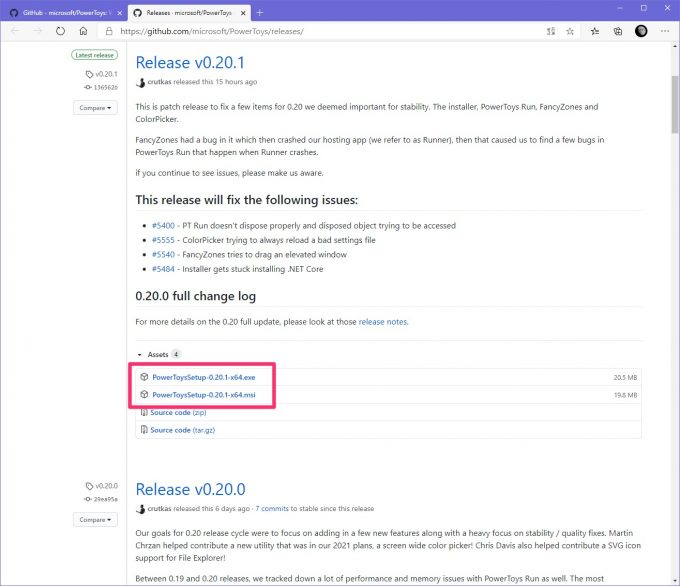Click the 29ea95a commit icon
Image resolution: width=680 pixels, height=586 pixels.
88,499
